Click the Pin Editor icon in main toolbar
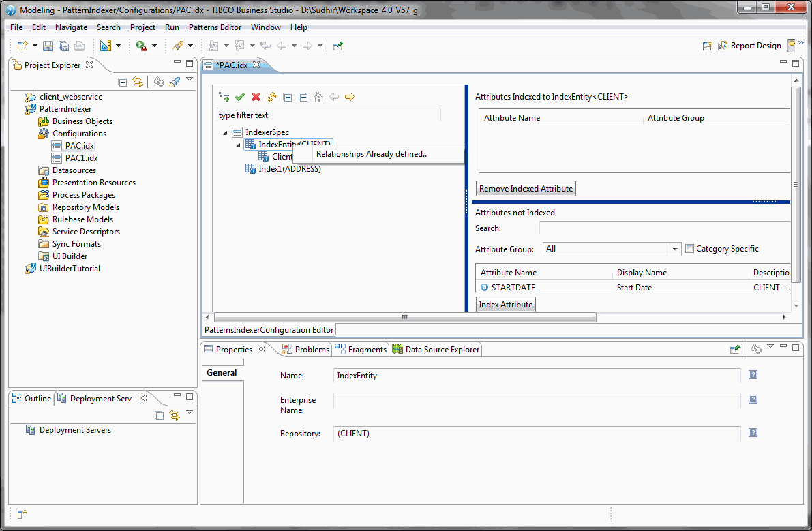 338,46
